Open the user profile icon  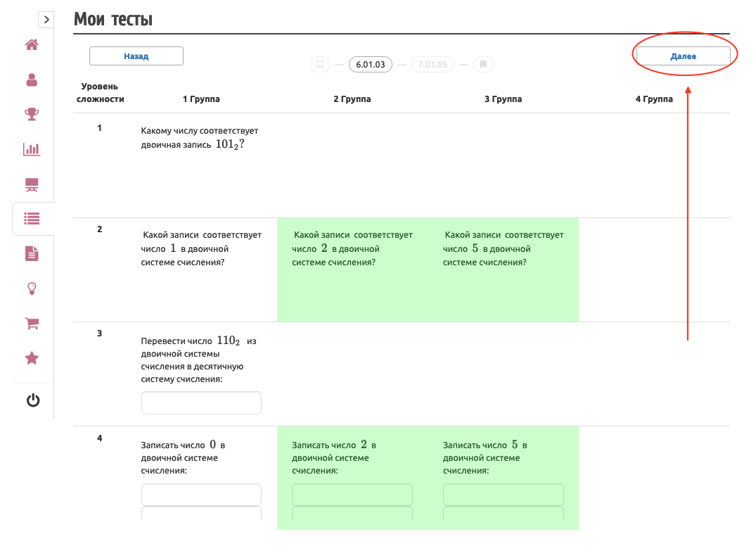32,80
